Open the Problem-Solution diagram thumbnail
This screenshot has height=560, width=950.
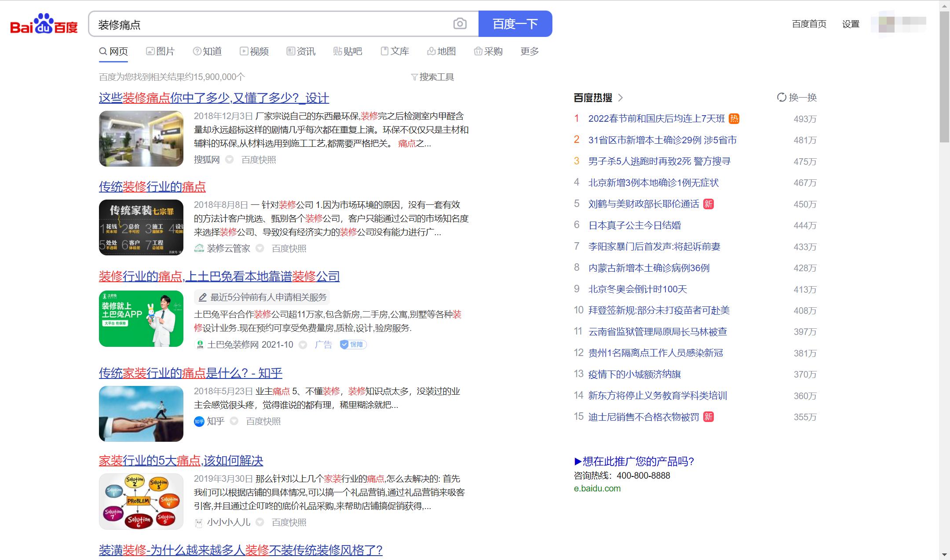pos(141,501)
